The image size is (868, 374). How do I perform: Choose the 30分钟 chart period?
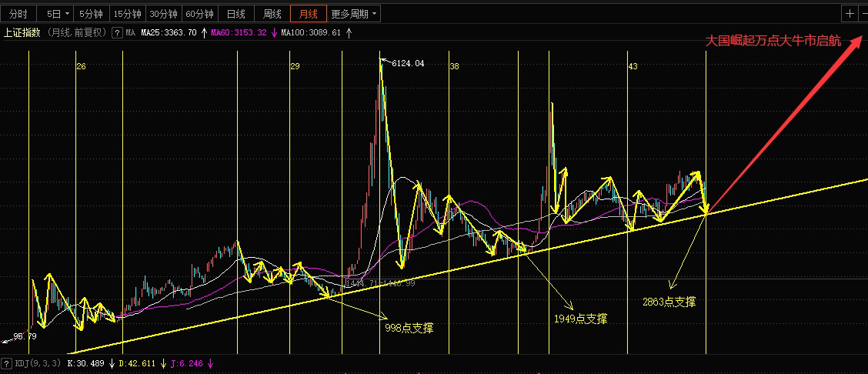163,13
